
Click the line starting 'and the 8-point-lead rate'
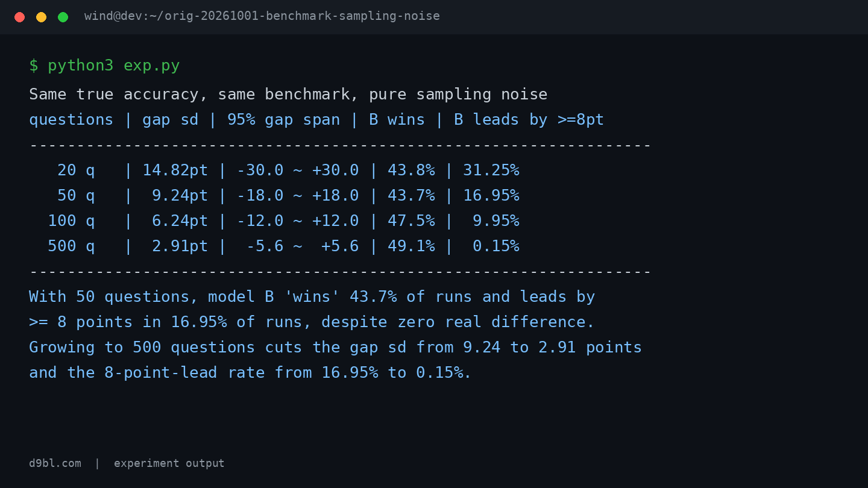pyautogui.click(x=251, y=373)
